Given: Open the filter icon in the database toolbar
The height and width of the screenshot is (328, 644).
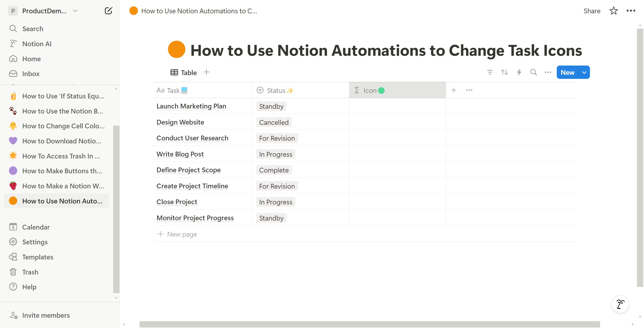Looking at the screenshot, I should 490,73.
